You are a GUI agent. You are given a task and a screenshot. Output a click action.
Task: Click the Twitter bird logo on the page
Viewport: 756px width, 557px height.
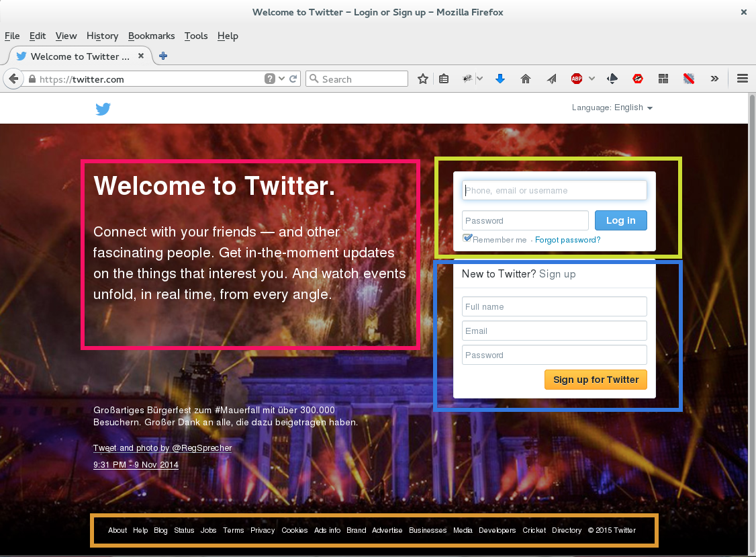point(103,109)
